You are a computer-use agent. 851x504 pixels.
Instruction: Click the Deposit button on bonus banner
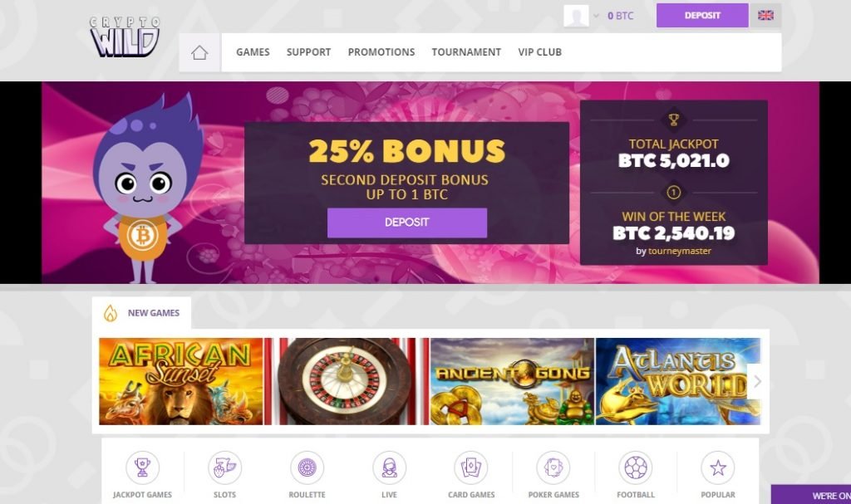[407, 223]
